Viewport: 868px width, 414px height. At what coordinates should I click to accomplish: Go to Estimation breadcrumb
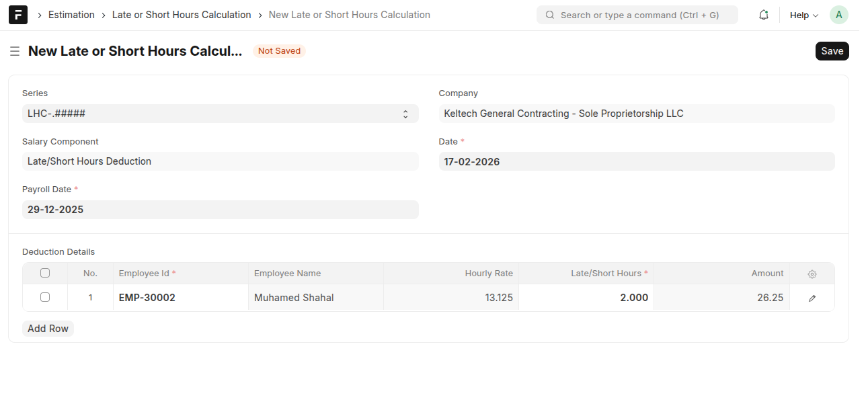point(71,15)
